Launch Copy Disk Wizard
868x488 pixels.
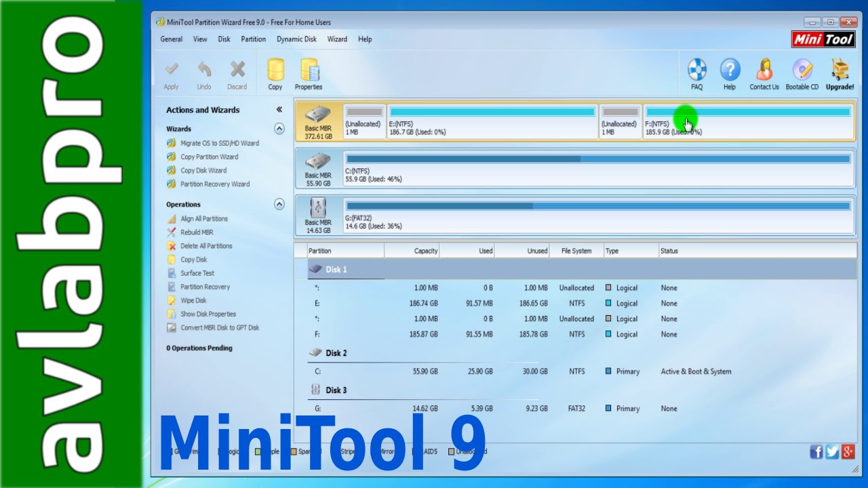pyautogui.click(x=197, y=171)
